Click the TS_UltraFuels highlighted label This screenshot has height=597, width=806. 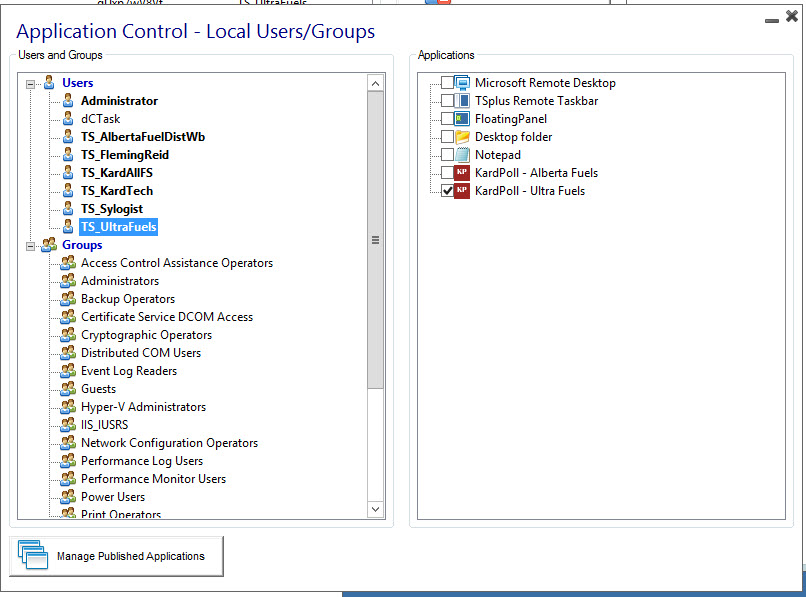click(119, 227)
